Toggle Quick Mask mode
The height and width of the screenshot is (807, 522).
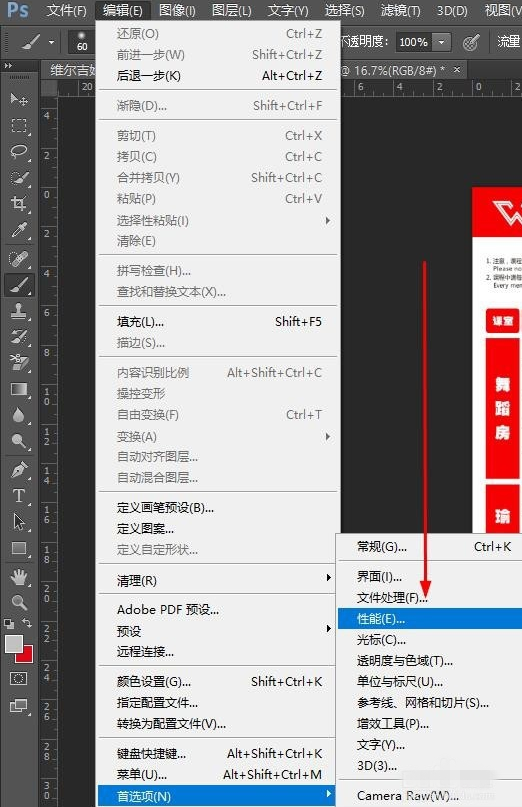click(x=19, y=678)
